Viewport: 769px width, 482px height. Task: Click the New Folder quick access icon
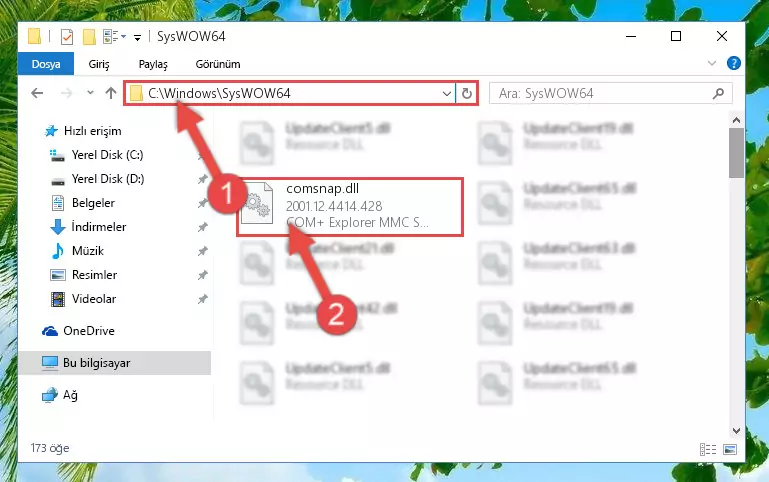coord(89,37)
